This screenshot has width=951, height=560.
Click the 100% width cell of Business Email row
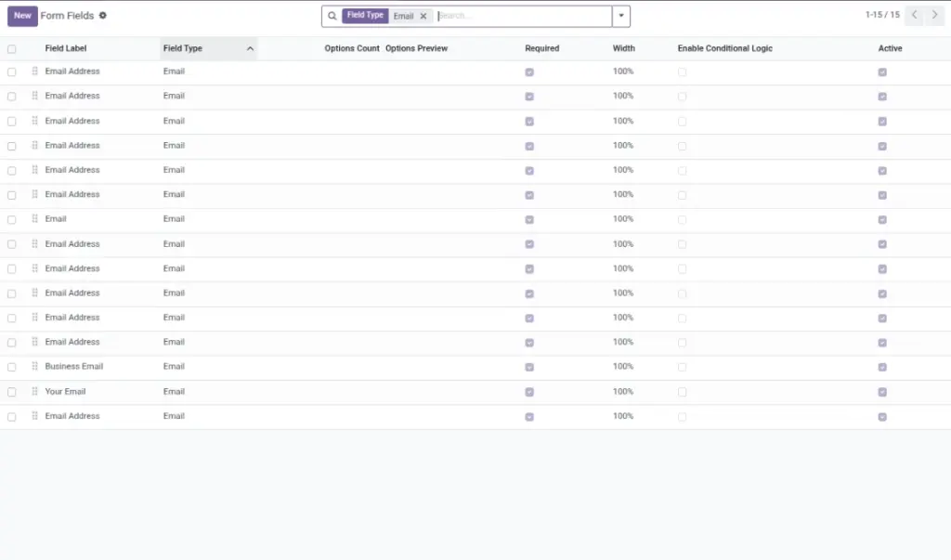pos(623,367)
